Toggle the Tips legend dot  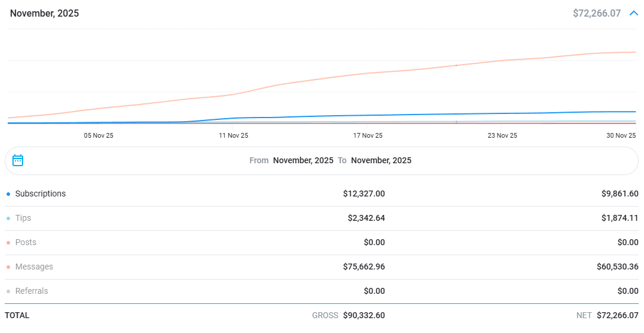[x=8, y=218]
